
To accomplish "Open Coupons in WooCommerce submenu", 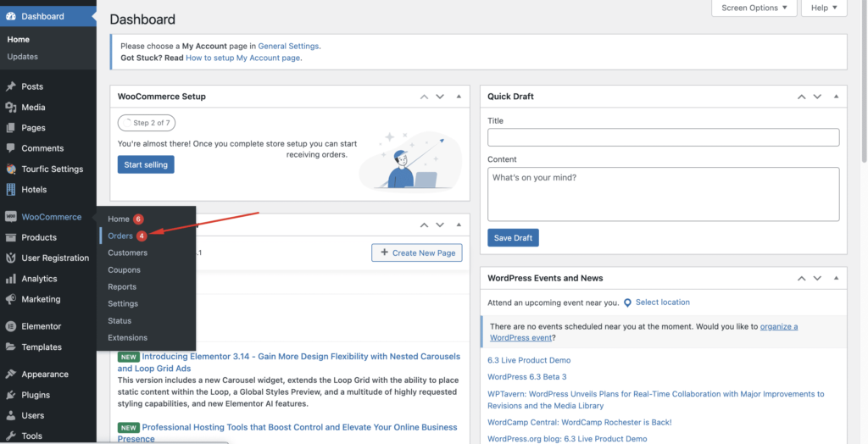I will pos(124,269).
